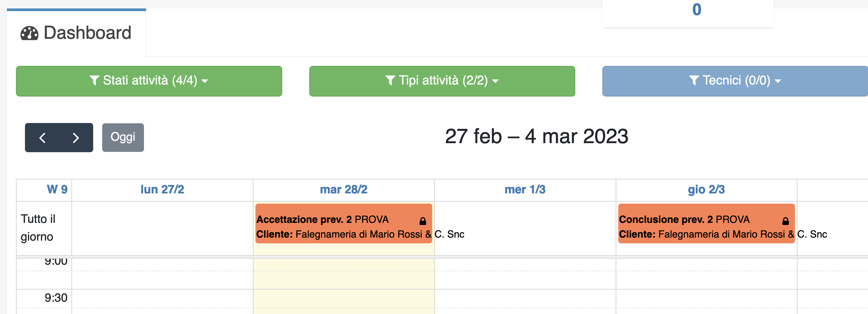Select the gio 2/3 column header
Viewport: 868px width, 314px height.
(706, 189)
